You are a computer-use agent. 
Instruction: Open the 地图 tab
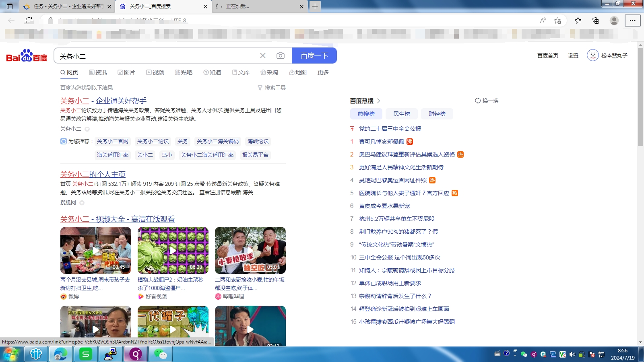[x=298, y=72]
